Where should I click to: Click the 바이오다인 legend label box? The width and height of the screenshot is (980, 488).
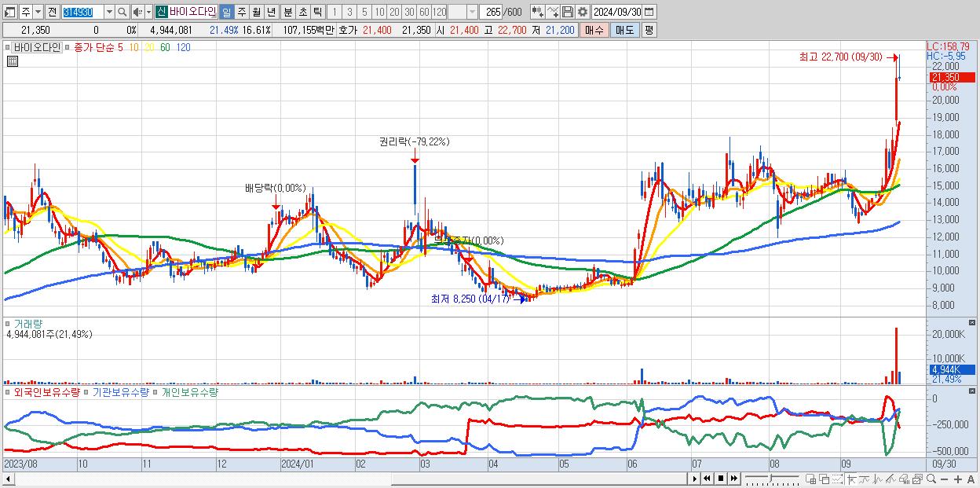click(36, 47)
